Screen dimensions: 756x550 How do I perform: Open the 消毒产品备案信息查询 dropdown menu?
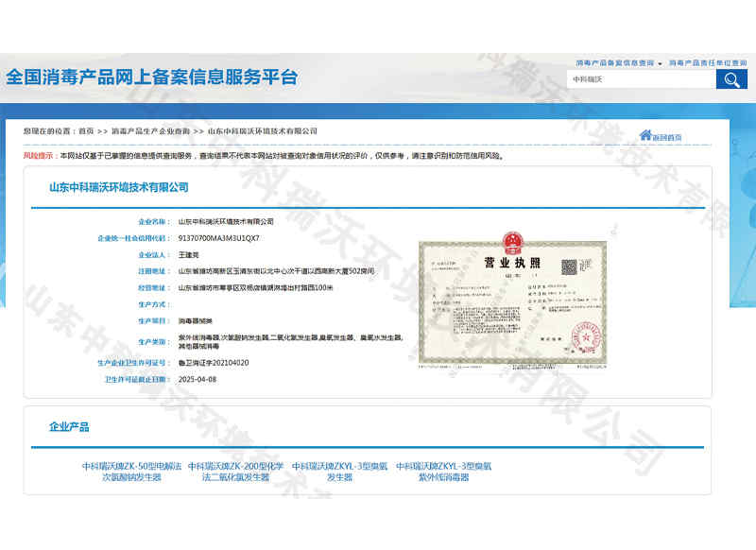point(618,62)
